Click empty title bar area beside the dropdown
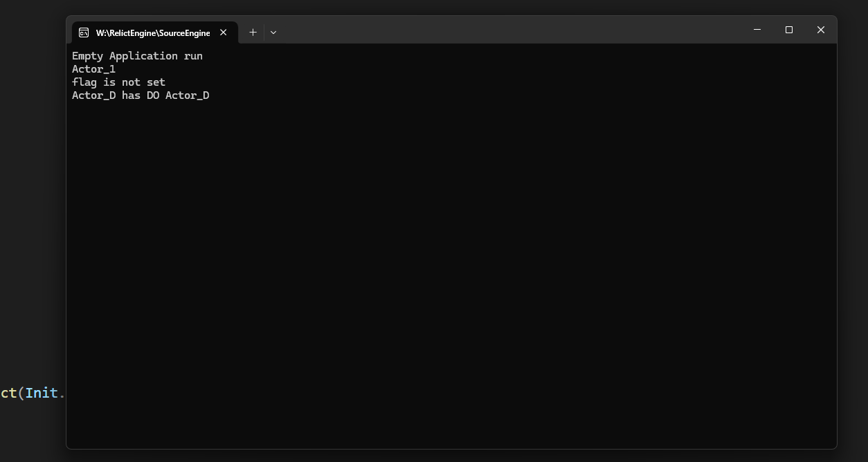This screenshot has width=868, height=462. pos(485,31)
